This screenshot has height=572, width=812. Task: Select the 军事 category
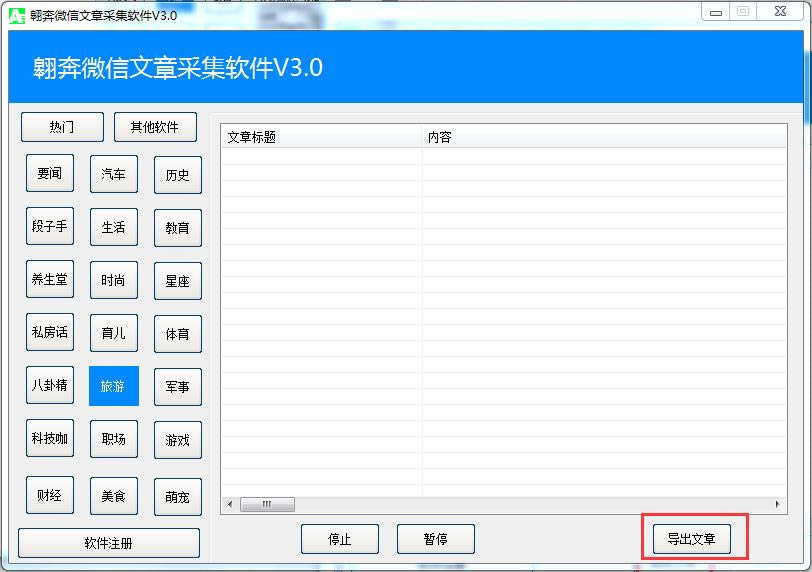click(x=178, y=387)
